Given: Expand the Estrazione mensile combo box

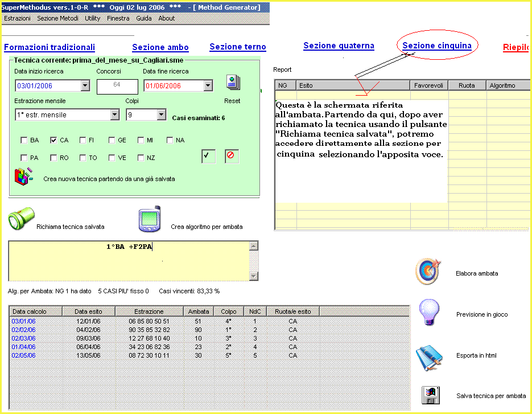Looking at the screenshot, I should click(x=115, y=115).
